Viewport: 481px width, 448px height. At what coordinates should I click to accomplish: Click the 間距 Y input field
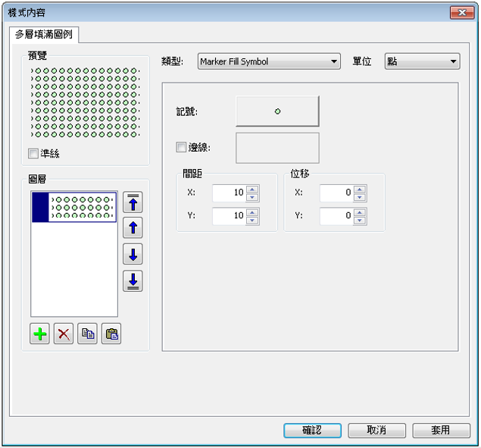(x=230, y=216)
